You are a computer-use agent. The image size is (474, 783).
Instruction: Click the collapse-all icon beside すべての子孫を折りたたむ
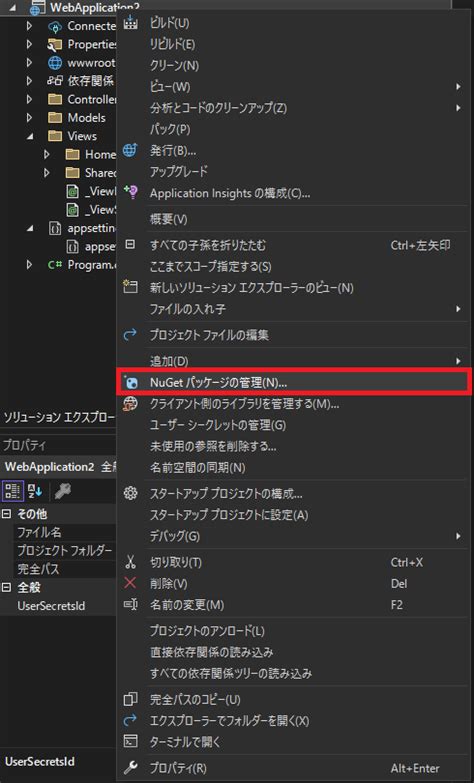[x=130, y=245]
